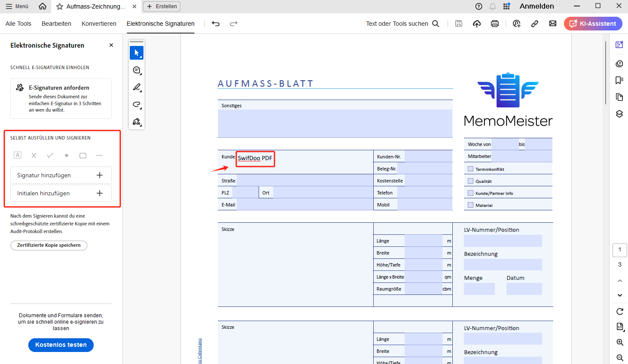
Task: Star the Aufmass-Zeichnung tab as favorite
Action: [60, 6]
